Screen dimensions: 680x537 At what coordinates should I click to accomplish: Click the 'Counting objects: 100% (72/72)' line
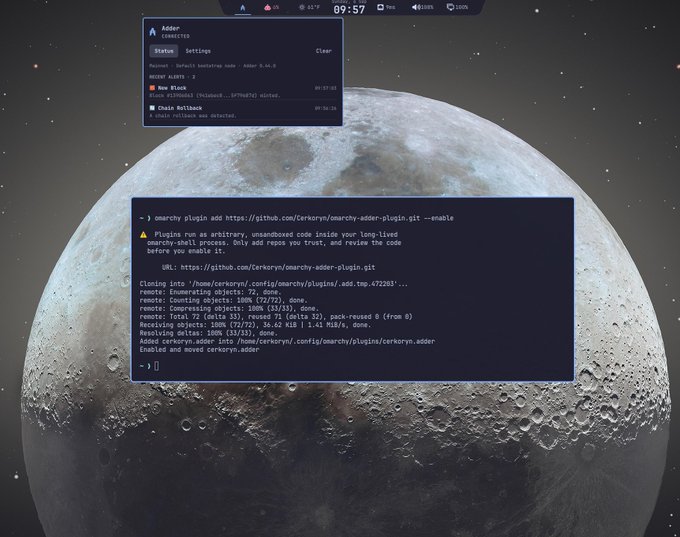point(223,300)
